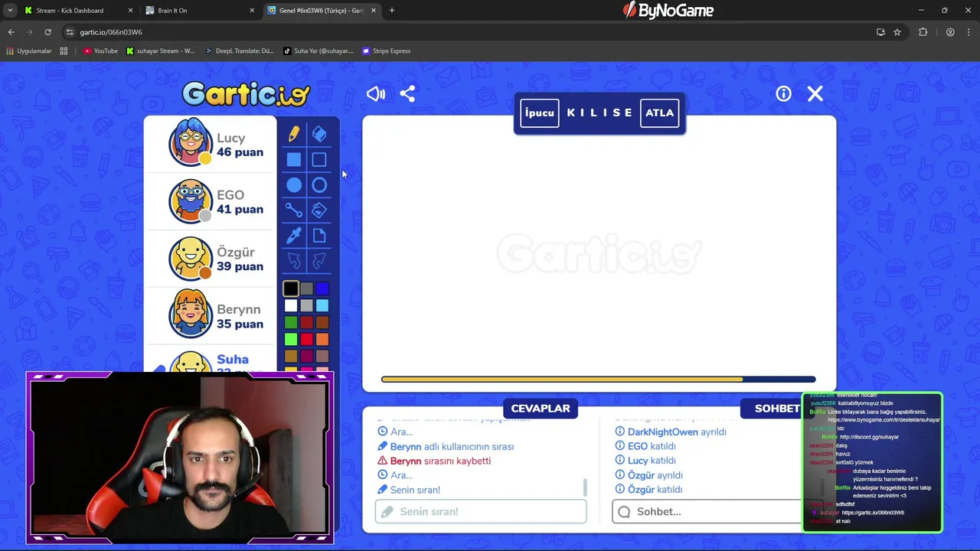This screenshot has width=980, height=551.
Task: Pick the dark blue color swatch
Action: (322, 289)
